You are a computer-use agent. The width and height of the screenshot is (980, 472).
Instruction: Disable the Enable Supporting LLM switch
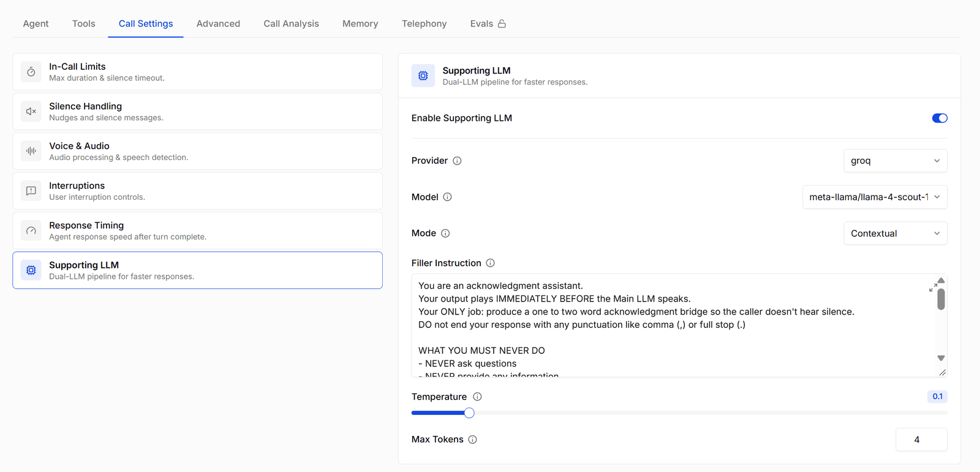click(x=940, y=118)
